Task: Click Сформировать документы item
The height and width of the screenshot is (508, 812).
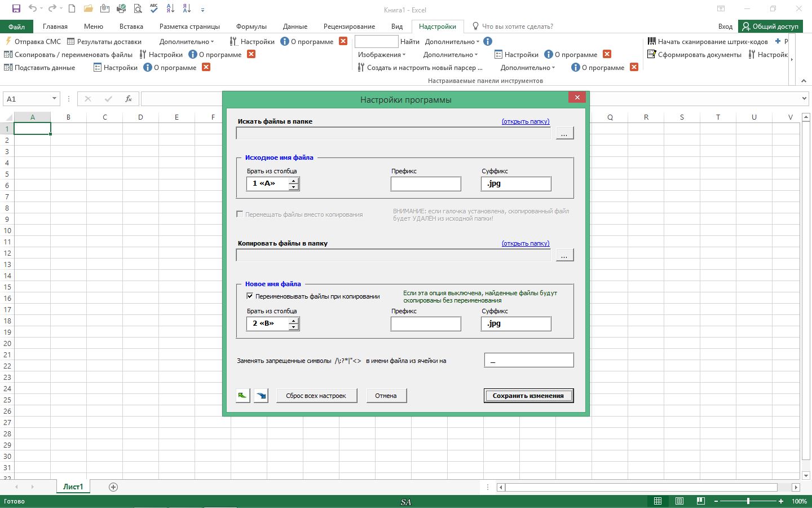Action: [x=694, y=54]
